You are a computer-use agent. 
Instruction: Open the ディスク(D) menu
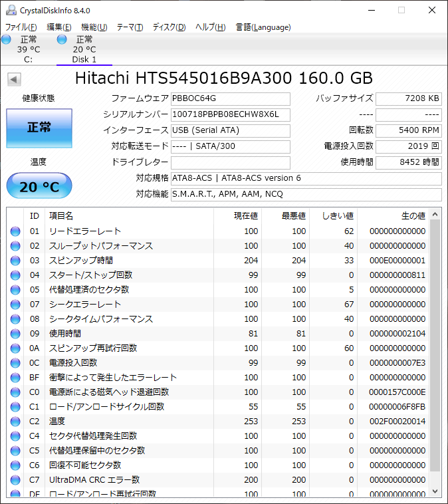[x=169, y=27]
